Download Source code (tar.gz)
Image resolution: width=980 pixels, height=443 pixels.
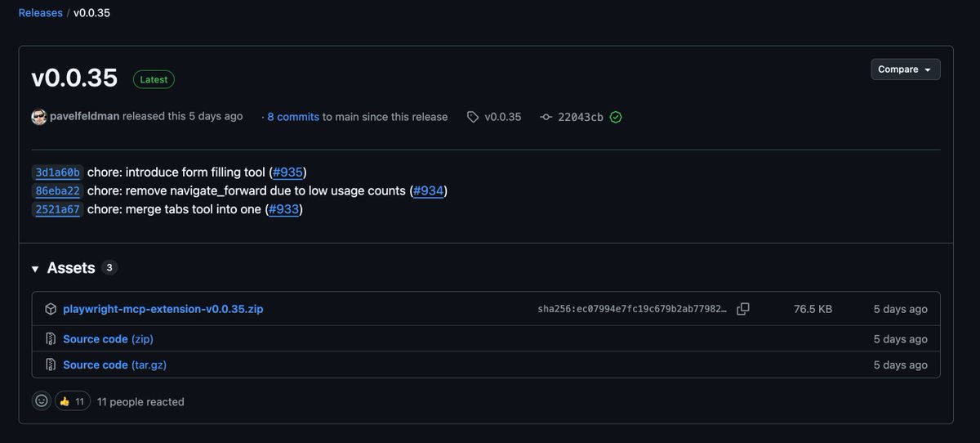click(x=114, y=365)
